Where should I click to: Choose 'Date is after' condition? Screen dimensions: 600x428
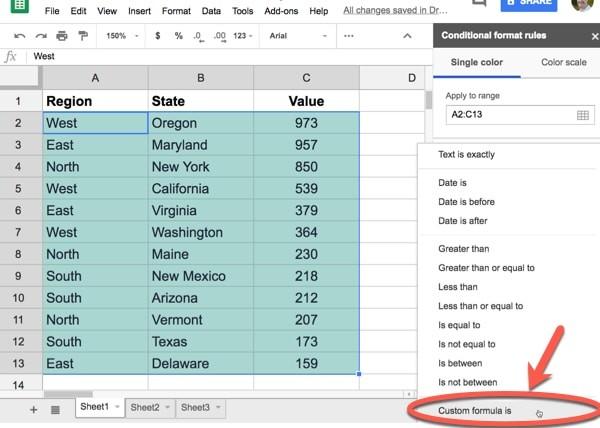coord(463,221)
